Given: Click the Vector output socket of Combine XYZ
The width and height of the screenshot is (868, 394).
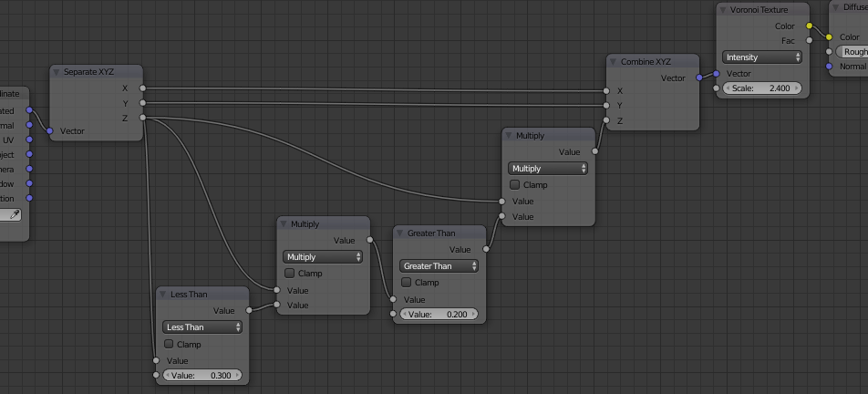Looking at the screenshot, I should 699,78.
